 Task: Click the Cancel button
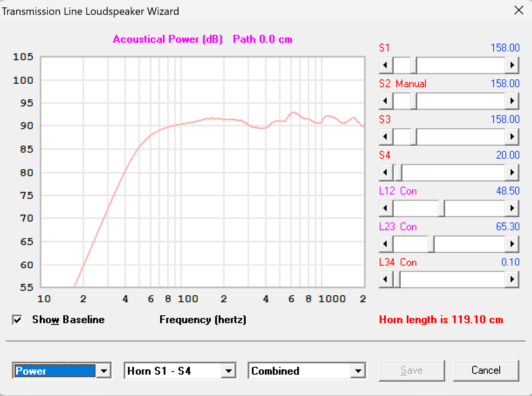coord(486,370)
